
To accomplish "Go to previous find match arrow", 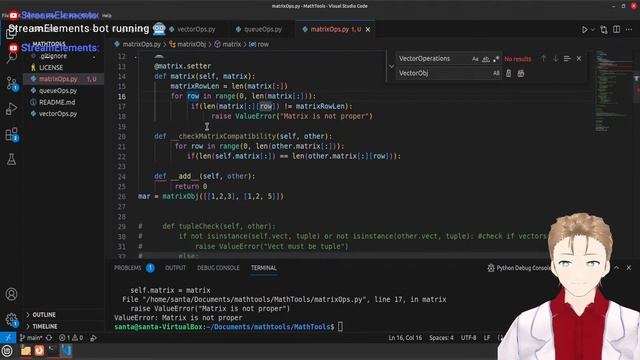I will tap(543, 59).
